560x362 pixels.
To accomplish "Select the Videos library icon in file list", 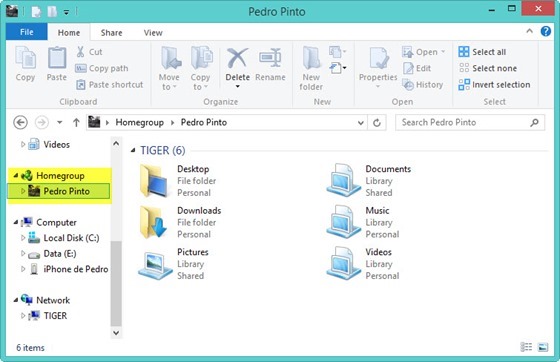I will click(x=344, y=263).
